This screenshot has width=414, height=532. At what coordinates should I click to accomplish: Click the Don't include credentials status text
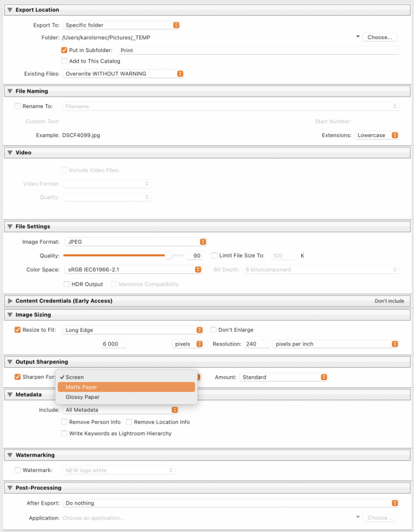[389, 301]
